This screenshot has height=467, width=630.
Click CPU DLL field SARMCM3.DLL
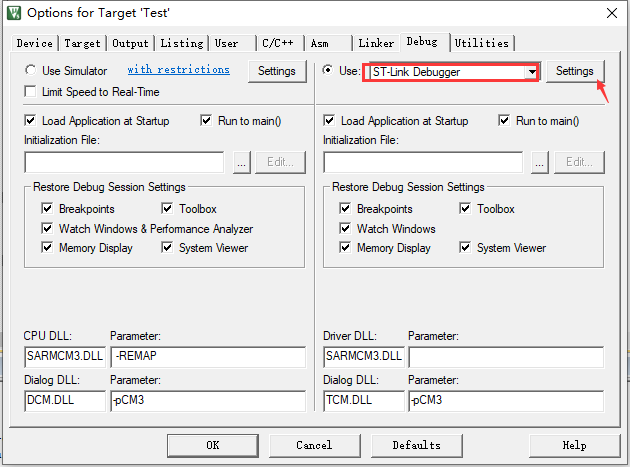[x=65, y=357]
